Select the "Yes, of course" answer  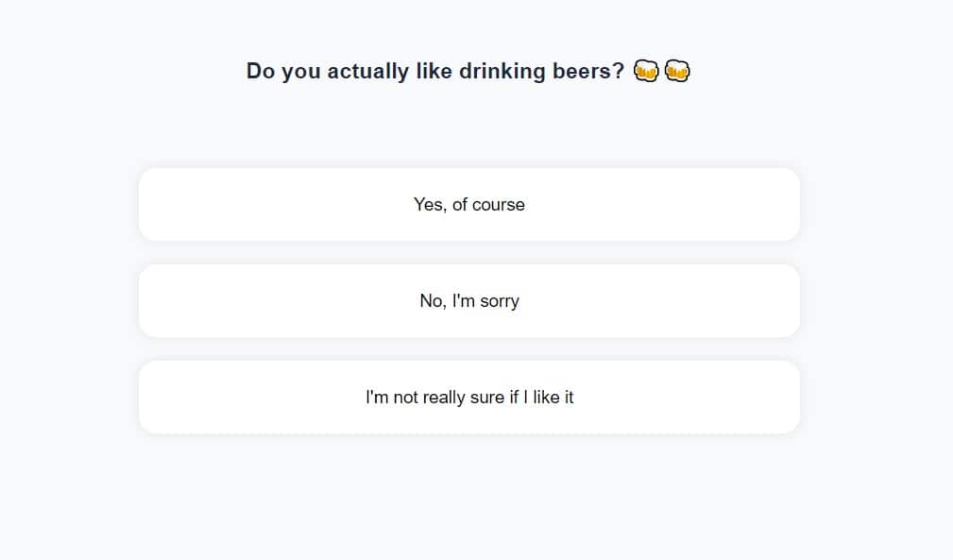pyautogui.click(x=468, y=205)
